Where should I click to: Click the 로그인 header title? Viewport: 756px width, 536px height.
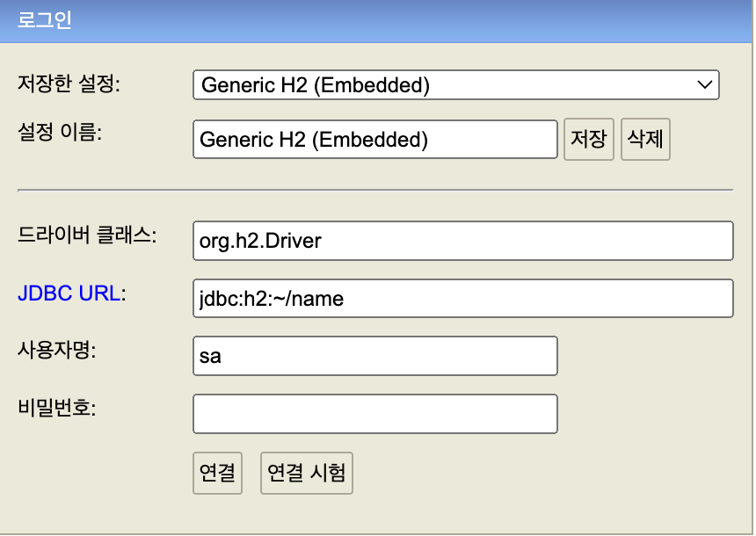[x=44, y=19]
